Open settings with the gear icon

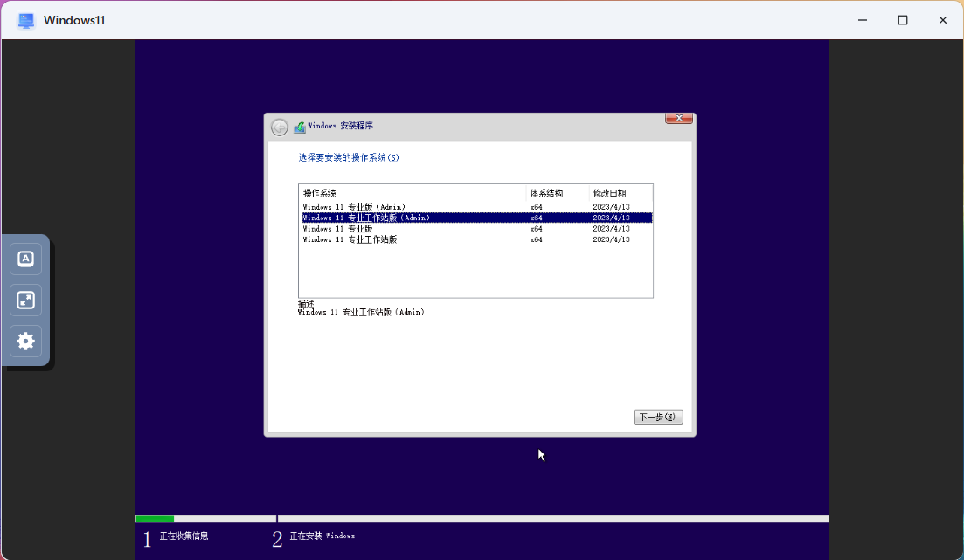point(26,342)
